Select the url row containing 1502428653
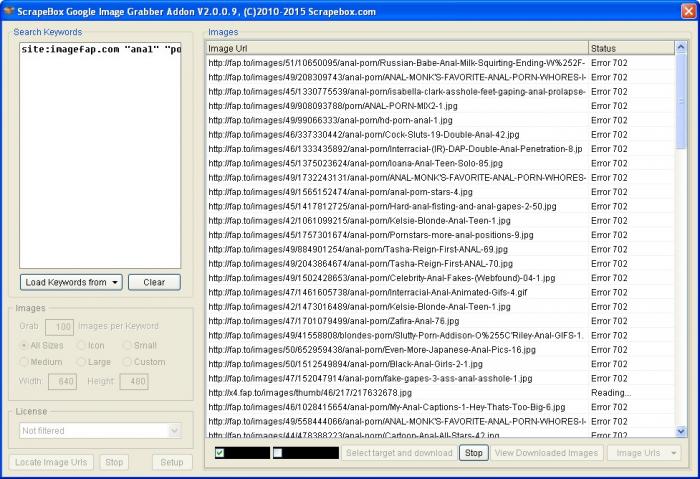Viewport: 700px width, 479px height. pos(440,278)
